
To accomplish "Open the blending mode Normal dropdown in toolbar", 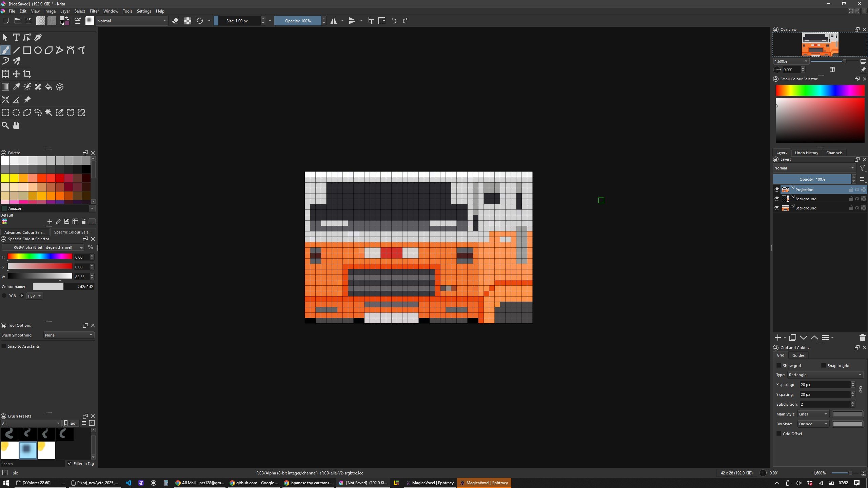I will click(x=132, y=21).
